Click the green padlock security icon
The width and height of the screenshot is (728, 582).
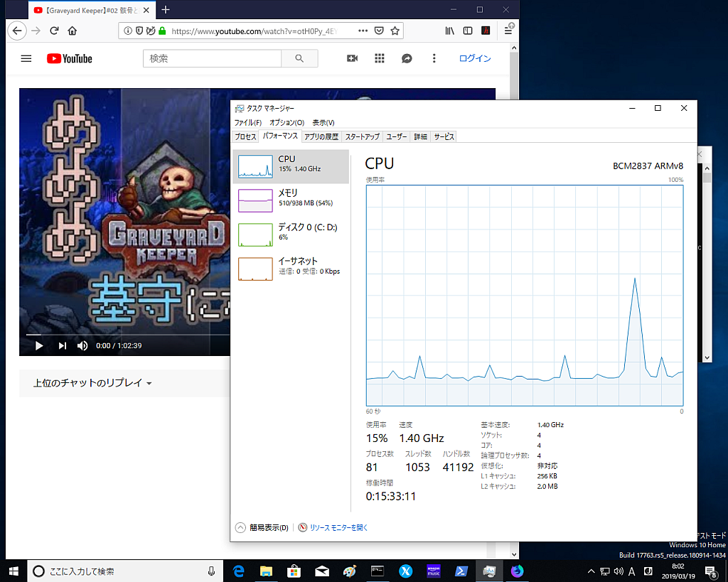[162, 31]
